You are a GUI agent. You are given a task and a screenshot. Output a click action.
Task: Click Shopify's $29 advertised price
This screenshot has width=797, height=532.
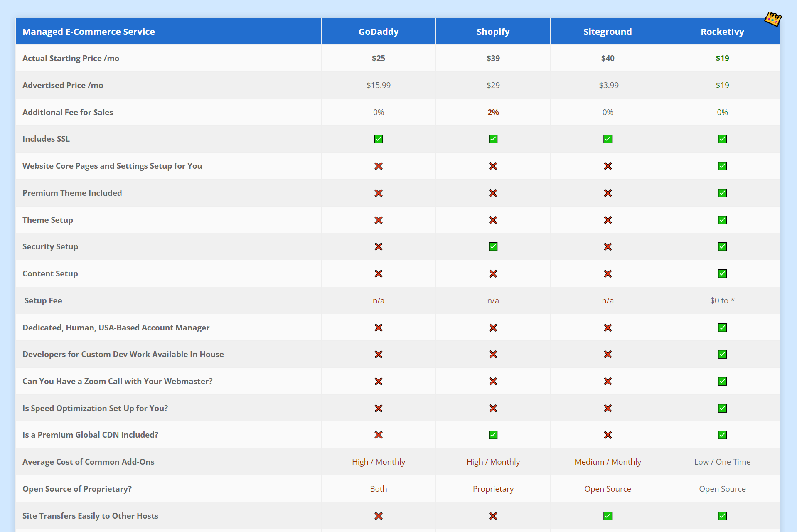[x=493, y=85]
